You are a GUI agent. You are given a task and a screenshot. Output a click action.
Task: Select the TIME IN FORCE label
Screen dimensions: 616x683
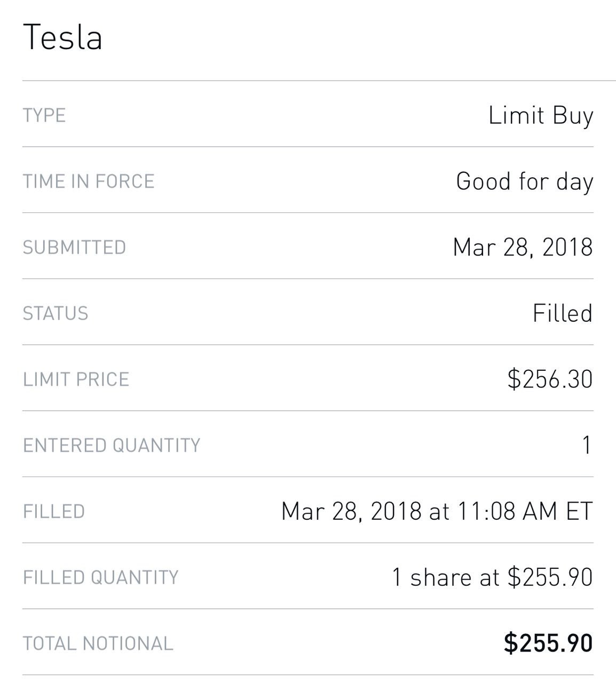click(89, 181)
